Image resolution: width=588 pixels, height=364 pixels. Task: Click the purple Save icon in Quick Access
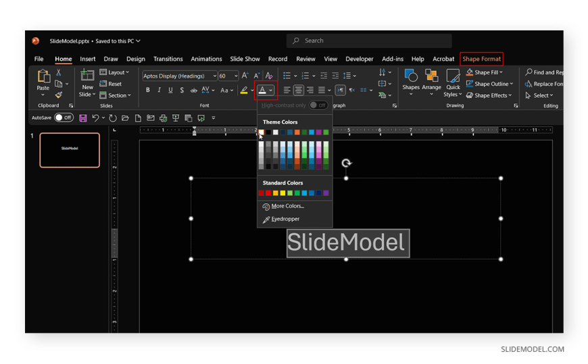[83, 118]
